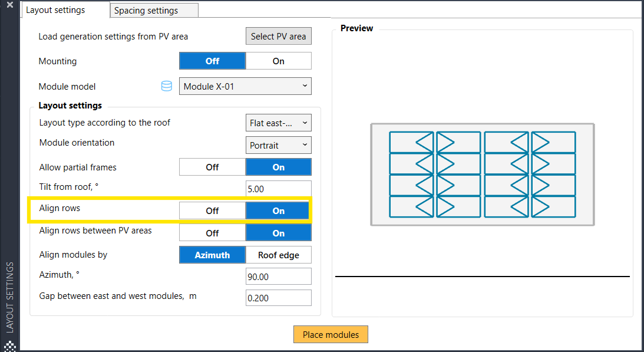
Task: Click the 'Preview' heading
Action: (x=356, y=28)
